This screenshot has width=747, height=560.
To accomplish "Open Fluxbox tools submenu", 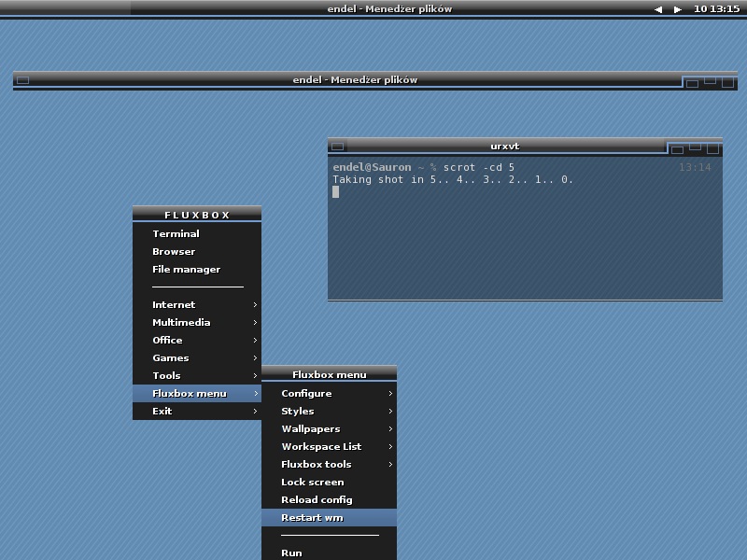I will [x=330, y=464].
